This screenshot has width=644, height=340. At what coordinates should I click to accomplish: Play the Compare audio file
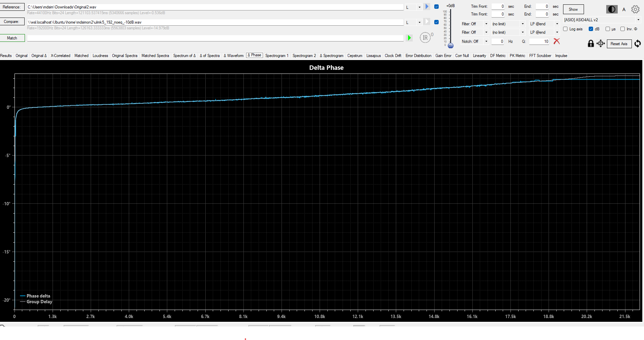point(427,22)
